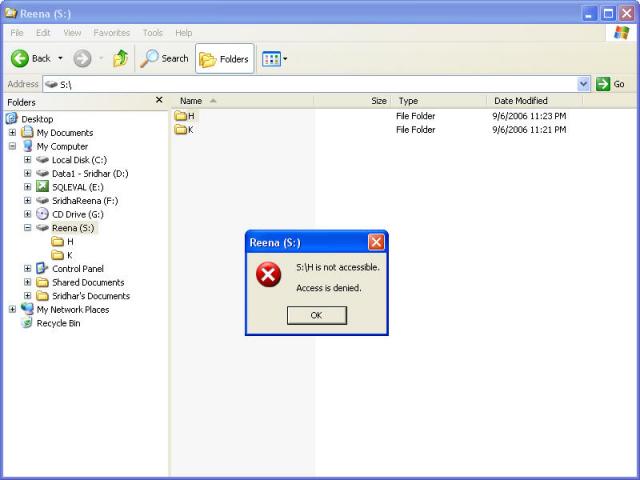Sort by the Size column header

pyautogui.click(x=352, y=101)
